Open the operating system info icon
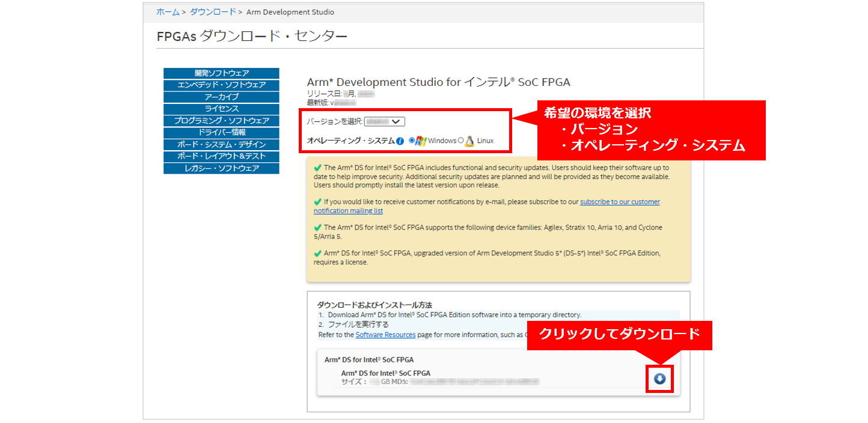The width and height of the screenshot is (868, 423). (400, 141)
